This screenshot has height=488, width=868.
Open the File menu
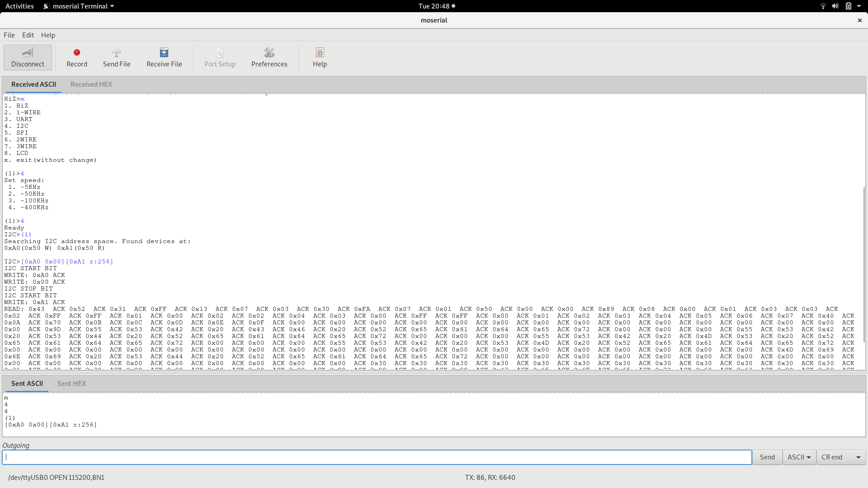(9, 35)
